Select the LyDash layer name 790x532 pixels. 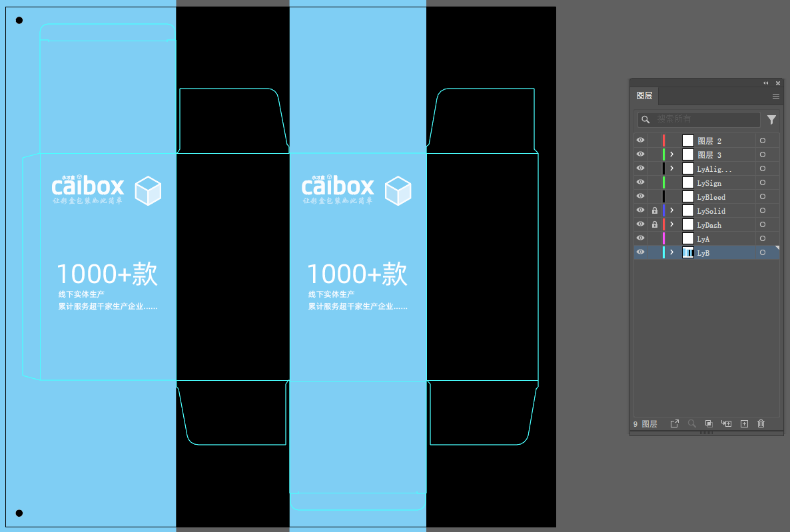point(709,225)
